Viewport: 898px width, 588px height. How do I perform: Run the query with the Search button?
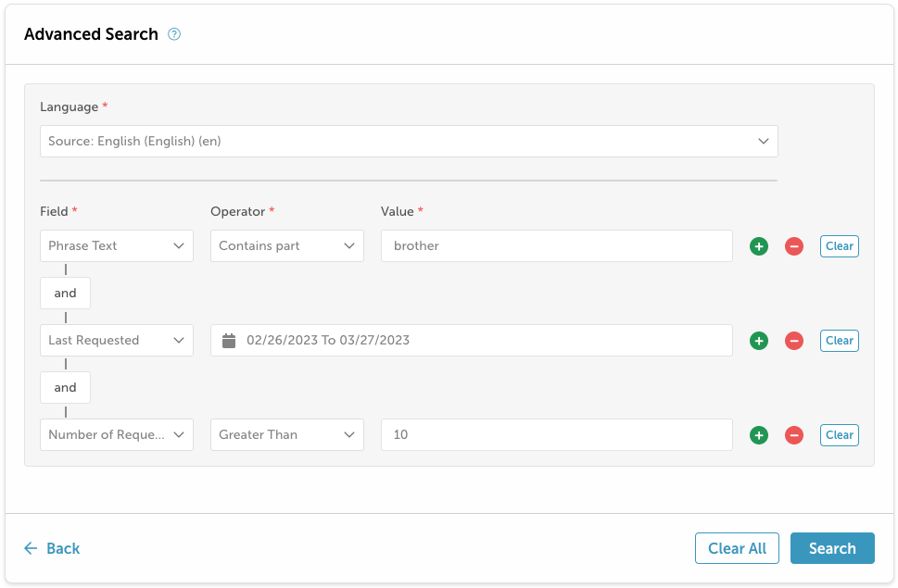tap(832, 548)
